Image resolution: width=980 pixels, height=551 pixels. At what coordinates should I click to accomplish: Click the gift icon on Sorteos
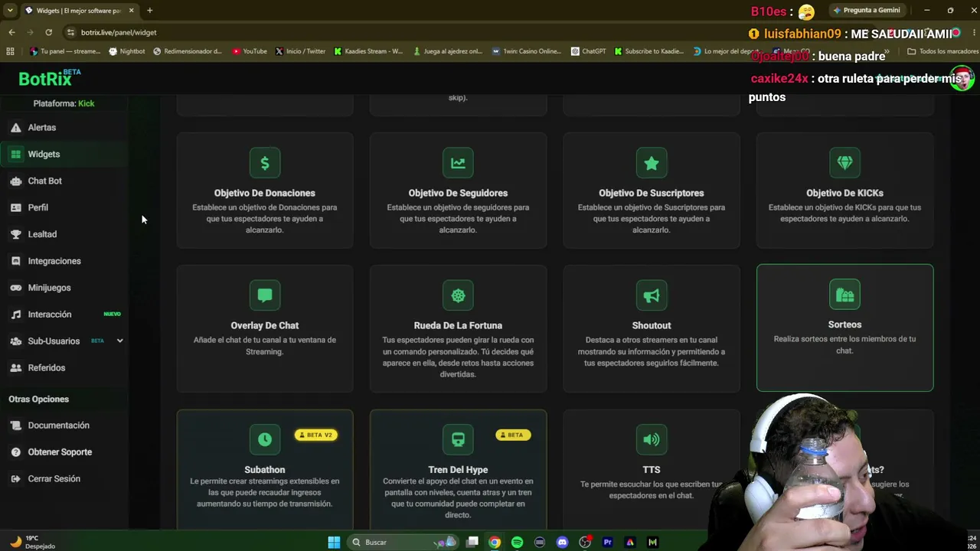[x=844, y=295]
